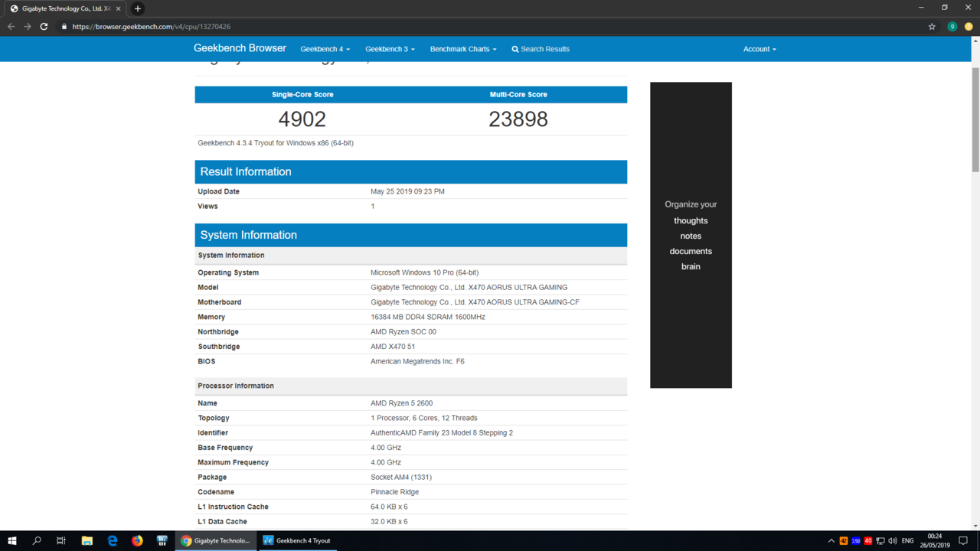Click the blue tray monitor icon
Image resolution: width=980 pixels, height=551 pixels.
coord(856,541)
